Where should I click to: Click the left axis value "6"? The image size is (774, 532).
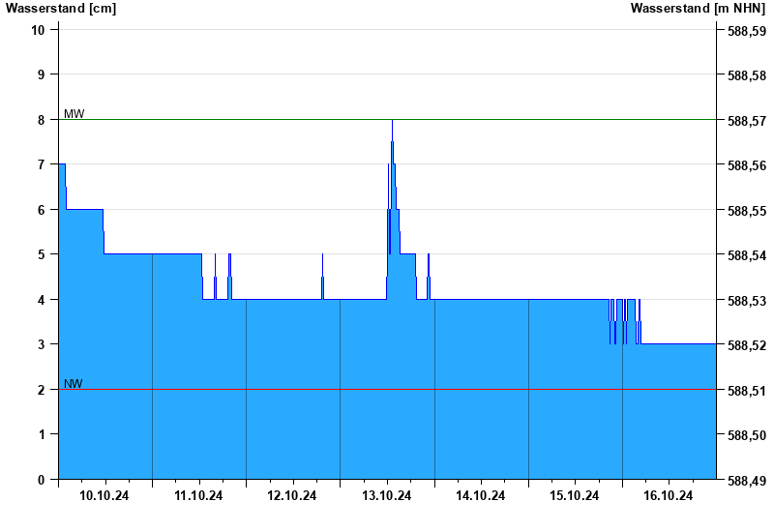point(41,210)
